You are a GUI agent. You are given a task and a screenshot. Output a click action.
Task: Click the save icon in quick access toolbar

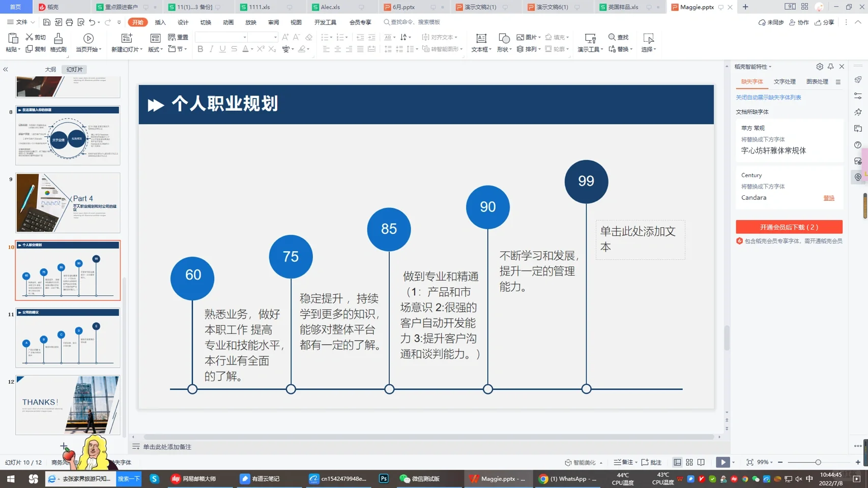coord(46,22)
